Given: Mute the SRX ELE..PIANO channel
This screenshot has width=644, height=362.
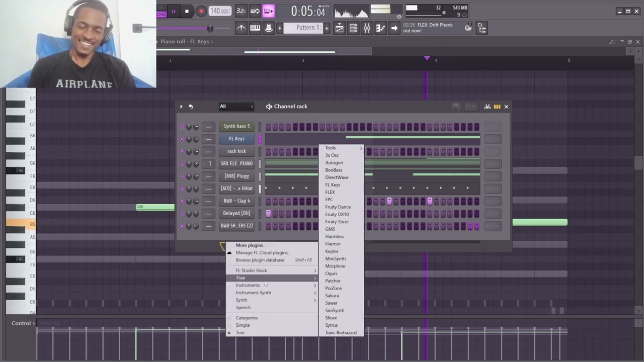Looking at the screenshot, I should 182,164.
